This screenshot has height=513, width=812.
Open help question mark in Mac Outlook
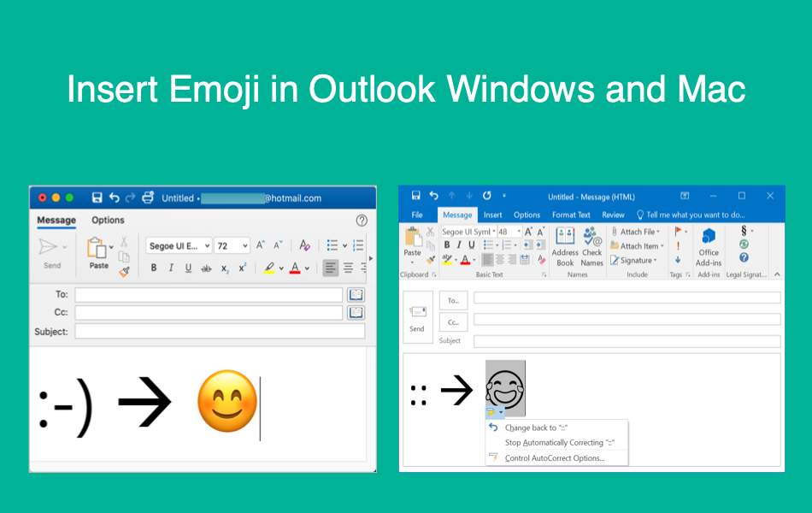362,221
